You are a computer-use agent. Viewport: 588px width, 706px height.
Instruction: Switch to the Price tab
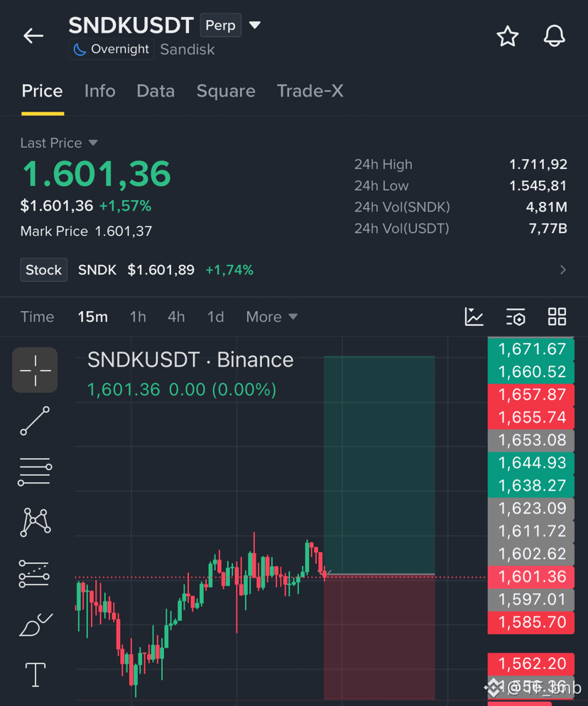coord(43,91)
